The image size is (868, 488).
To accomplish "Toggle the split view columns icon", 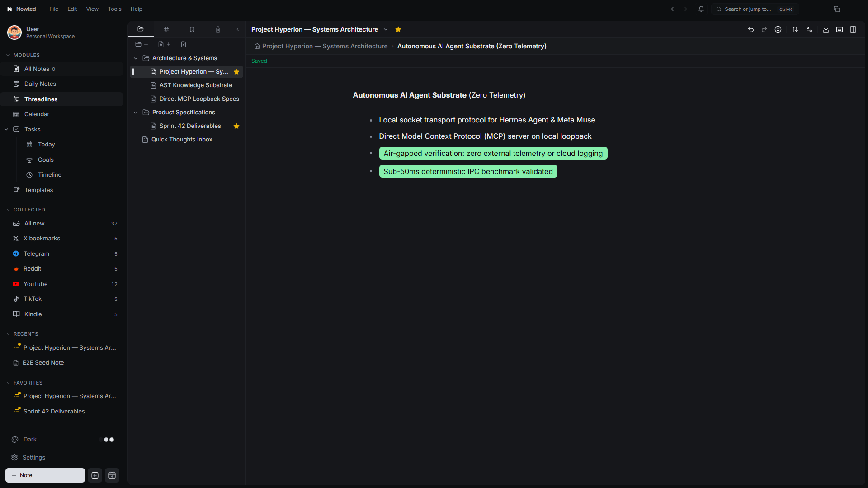I will click(x=853, y=29).
